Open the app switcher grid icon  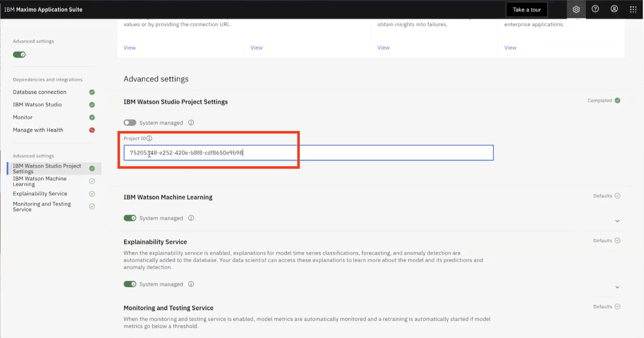633,10
